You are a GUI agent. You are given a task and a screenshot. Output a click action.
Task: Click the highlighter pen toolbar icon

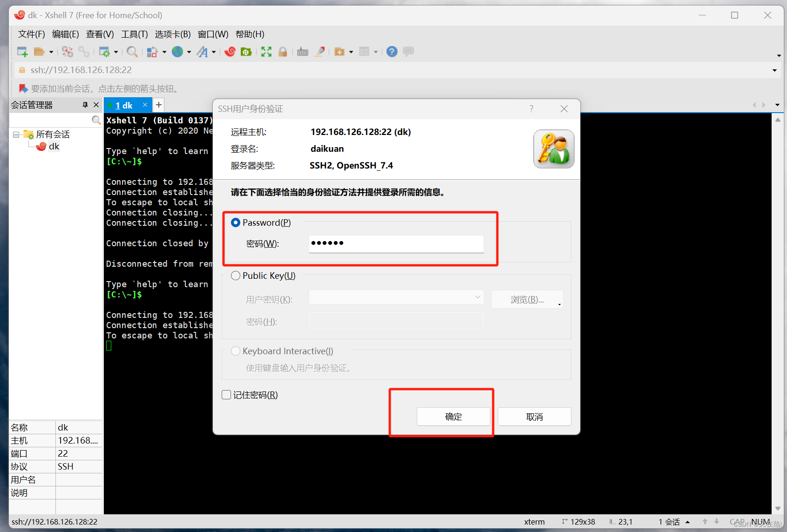click(x=319, y=52)
